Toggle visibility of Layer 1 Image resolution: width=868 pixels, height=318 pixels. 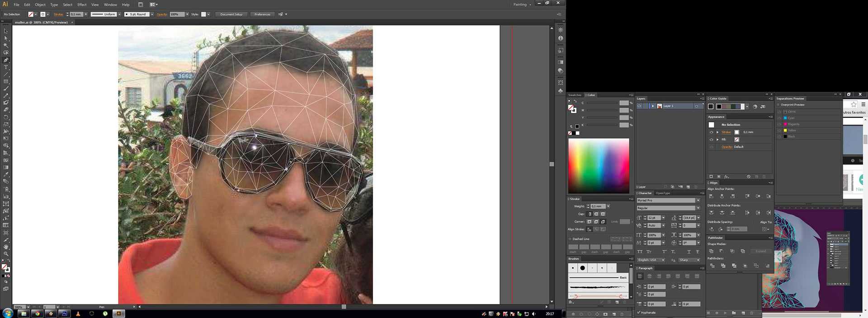pos(639,106)
